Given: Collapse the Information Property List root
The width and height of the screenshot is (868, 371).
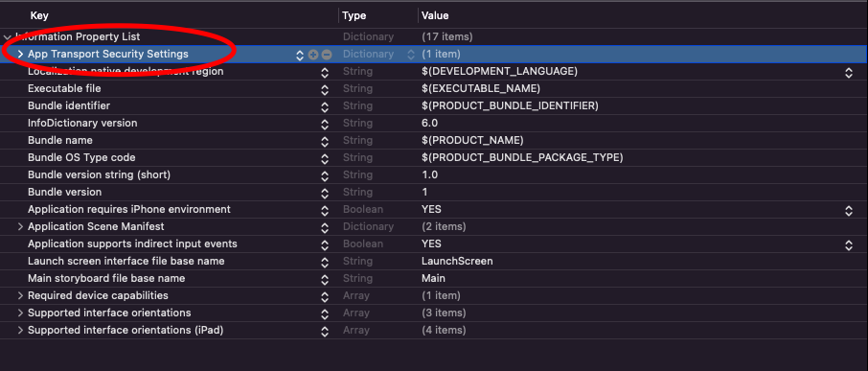Looking at the screenshot, I should (8, 37).
